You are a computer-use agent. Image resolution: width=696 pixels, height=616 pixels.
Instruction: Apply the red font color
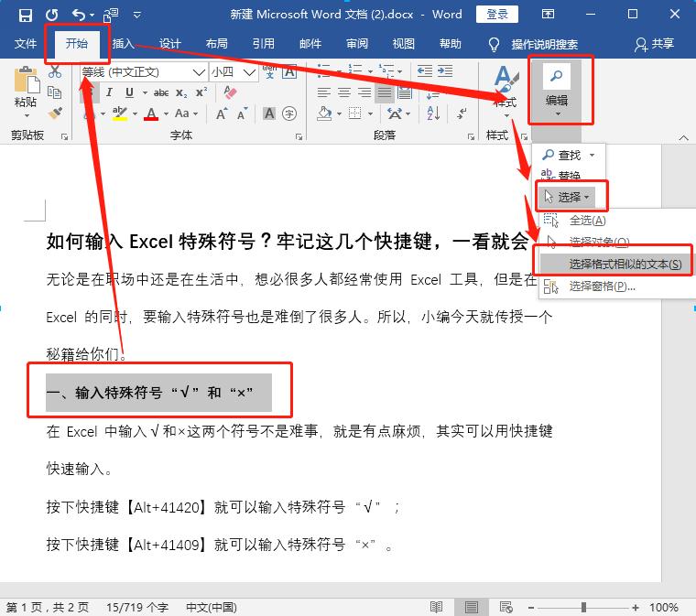(x=151, y=113)
